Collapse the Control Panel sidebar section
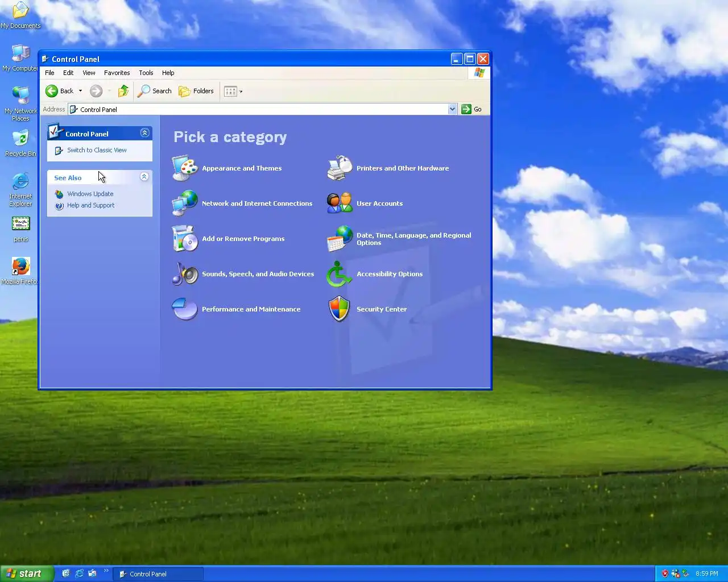Image resolution: width=728 pixels, height=582 pixels. pyautogui.click(x=144, y=133)
